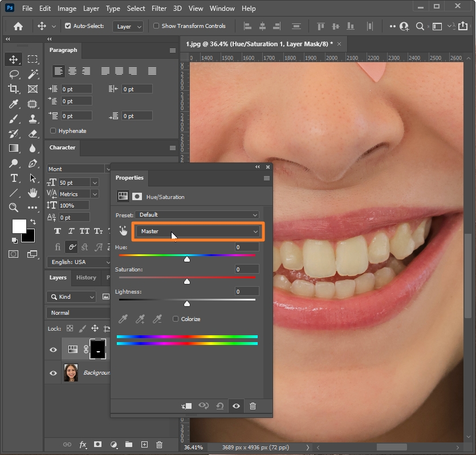Select the Zoom tool
This screenshot has height=455, width=476.
point(14,208)
